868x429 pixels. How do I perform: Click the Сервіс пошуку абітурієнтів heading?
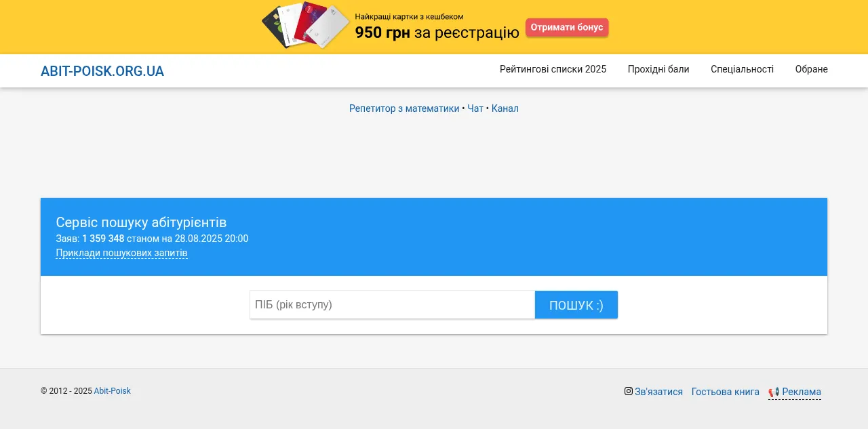coord(141,222)
